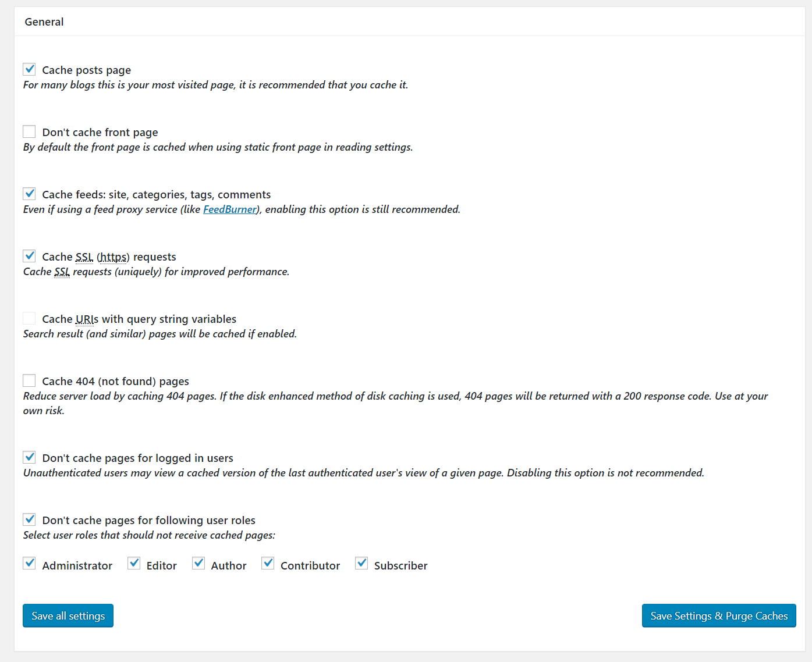
Task: Uncheck the Author role checkbox
Action: coord(198,563)
